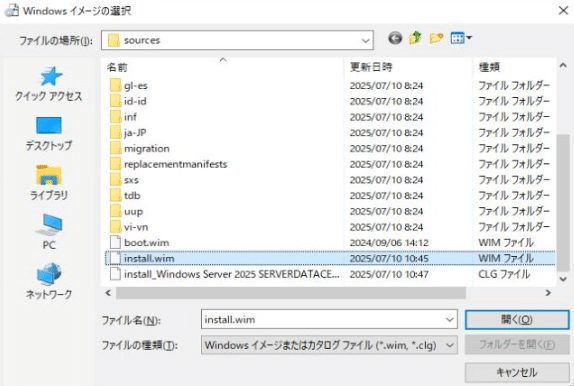Image resolution: width=574 pixels, height=386 pixels.
Task: Select the replacementmanifests folder name
Action: pos(175,164)
